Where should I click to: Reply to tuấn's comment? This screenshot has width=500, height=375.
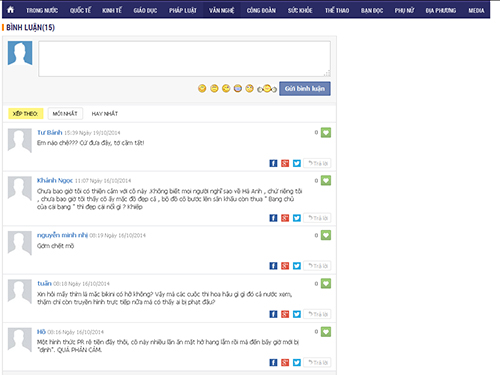coord(317,314)
